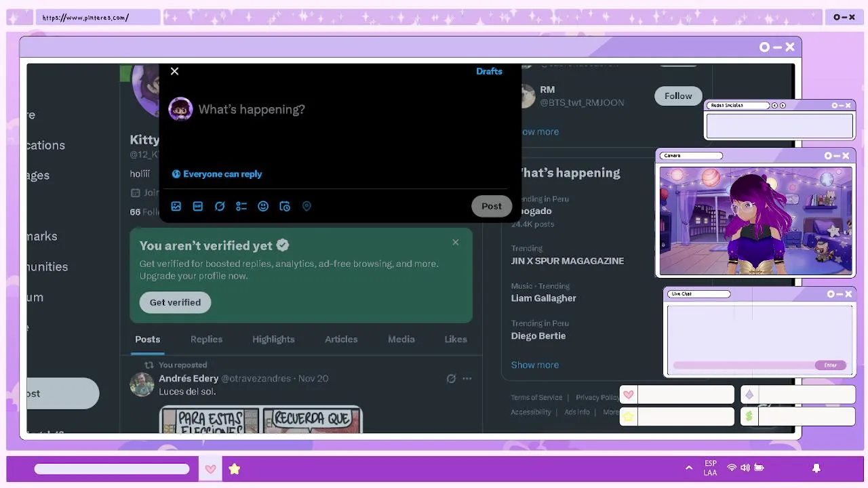
Task: Close the compose post dialog
Action: (174, 71)
